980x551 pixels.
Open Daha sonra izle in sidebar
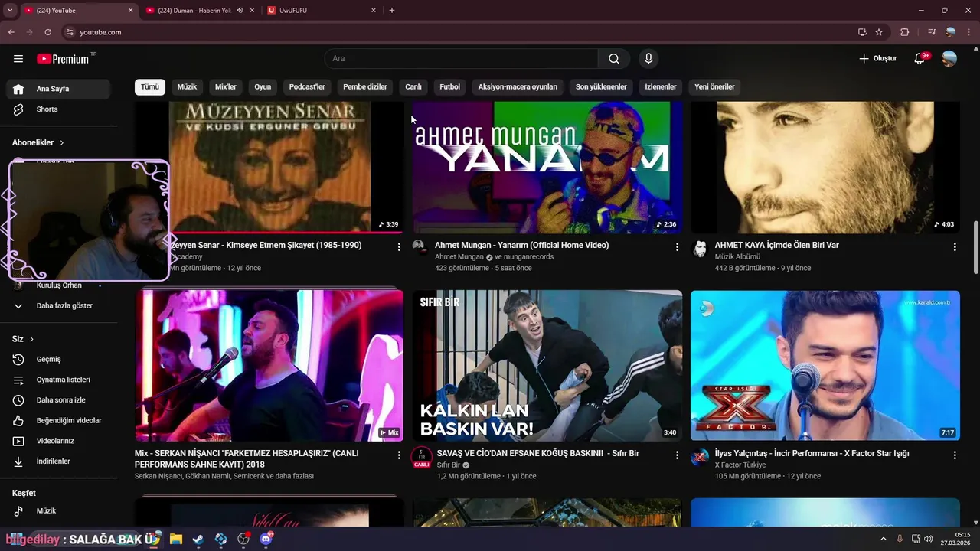(x=58, y=400)
